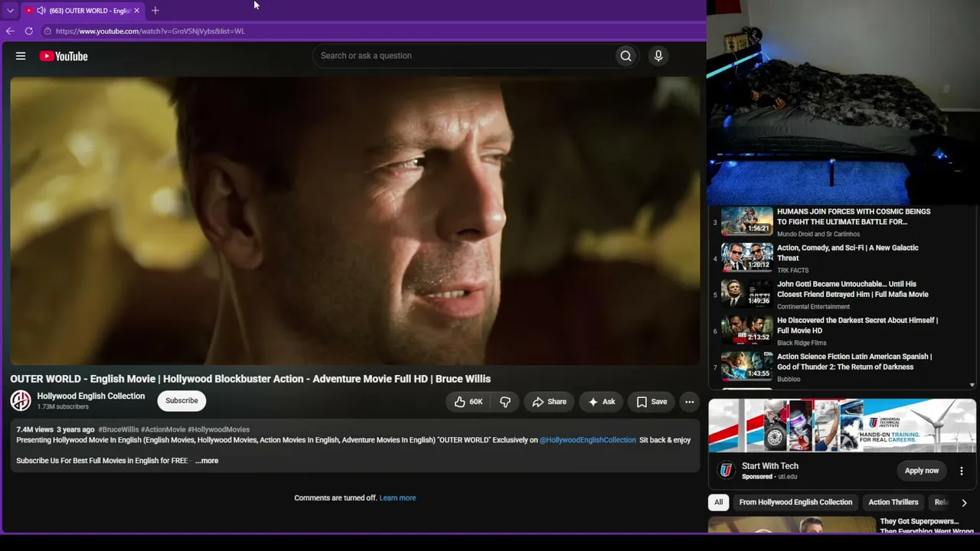
Task: Click channel name 'Bubbloo'
Action: [x=789, y=379]
